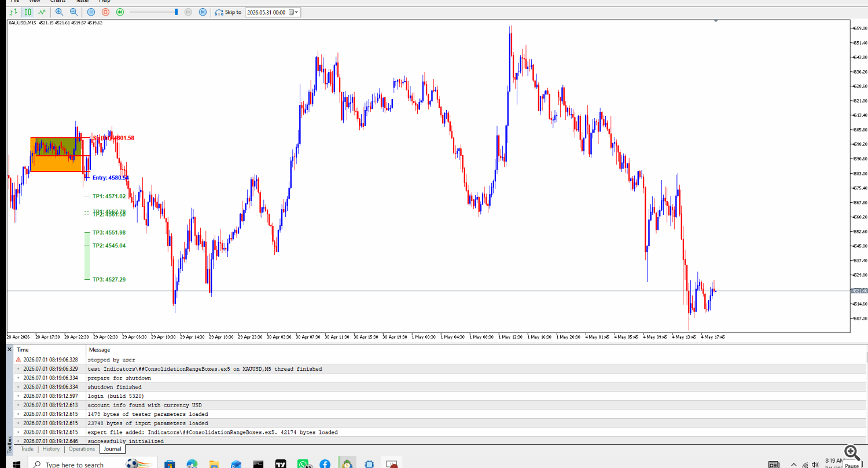Screen dimensions: 868x468
Task: Select the Journal tab
Action: (x=112, y=449)
